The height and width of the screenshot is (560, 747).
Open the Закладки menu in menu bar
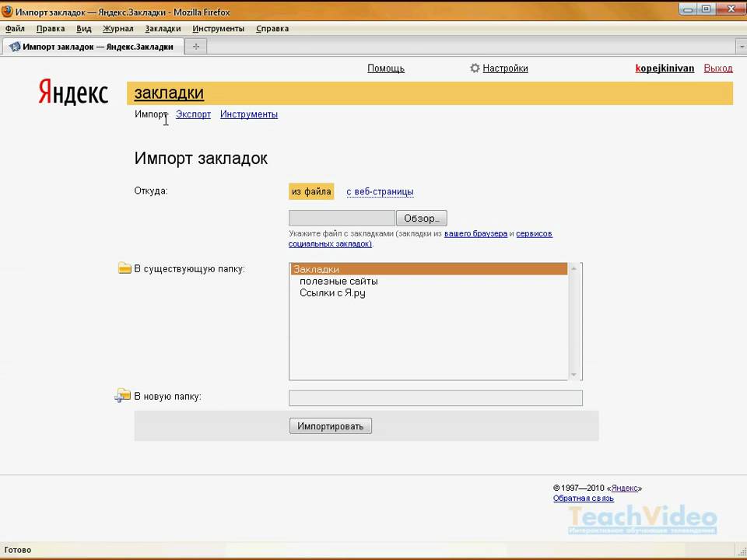pyautogui.click(x=163, y=29)
